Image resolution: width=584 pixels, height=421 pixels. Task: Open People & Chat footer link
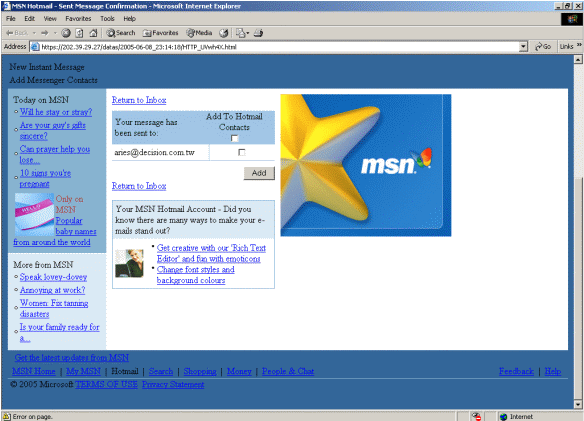288,371
